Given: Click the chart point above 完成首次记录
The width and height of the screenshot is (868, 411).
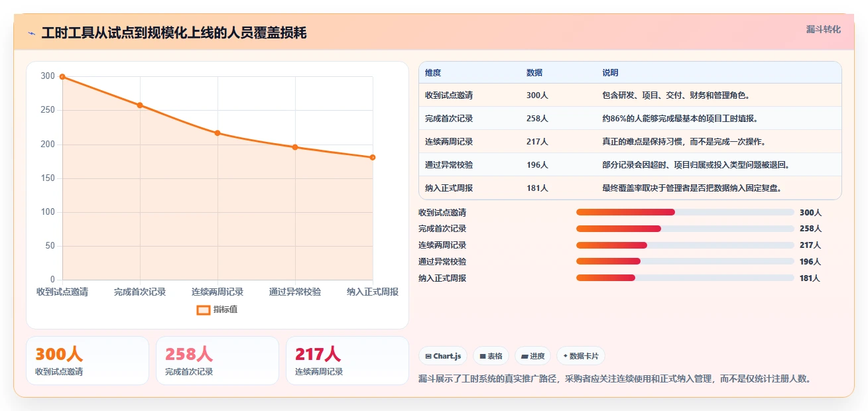Looking at the screenshot, I should tap(140, 105).
